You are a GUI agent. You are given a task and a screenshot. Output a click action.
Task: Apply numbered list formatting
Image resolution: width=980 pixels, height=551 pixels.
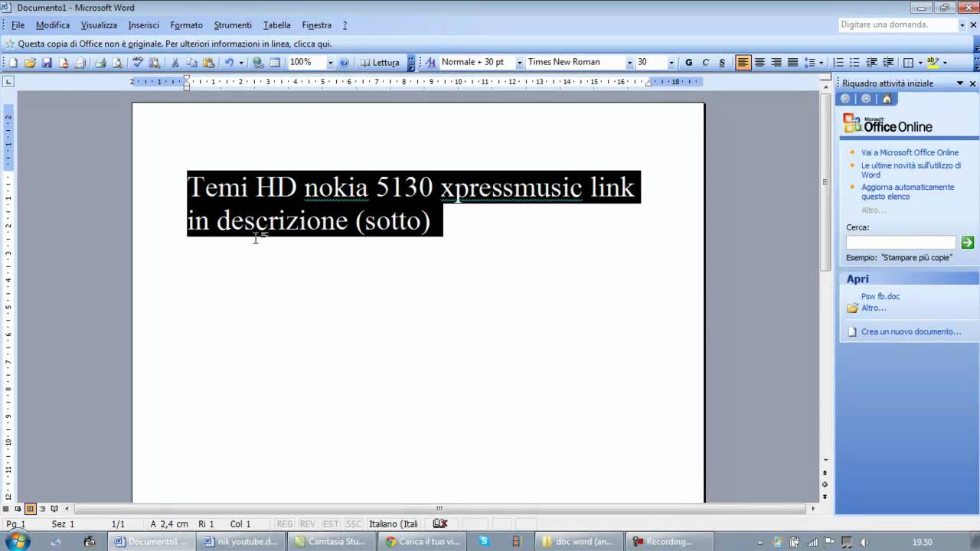point(838,63)
